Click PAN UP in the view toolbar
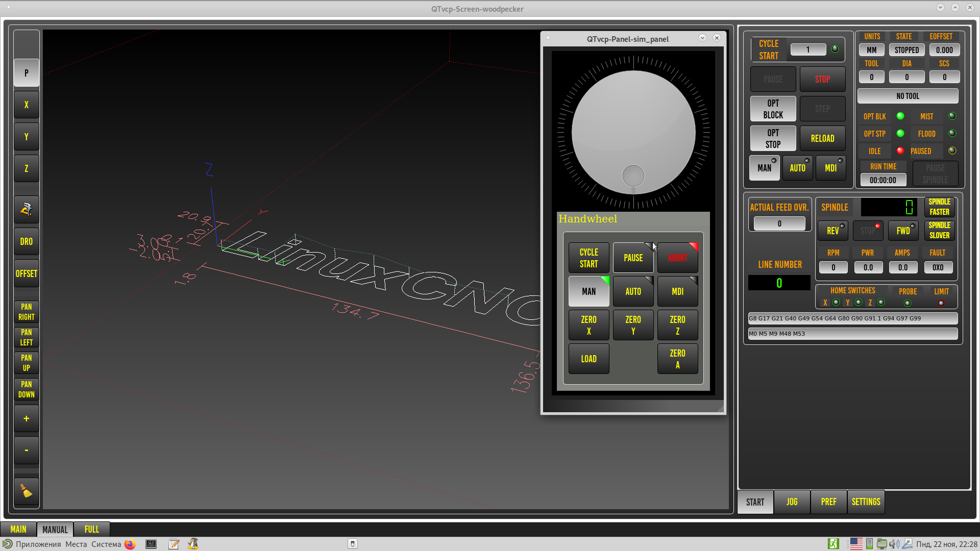 coord(26,363)
